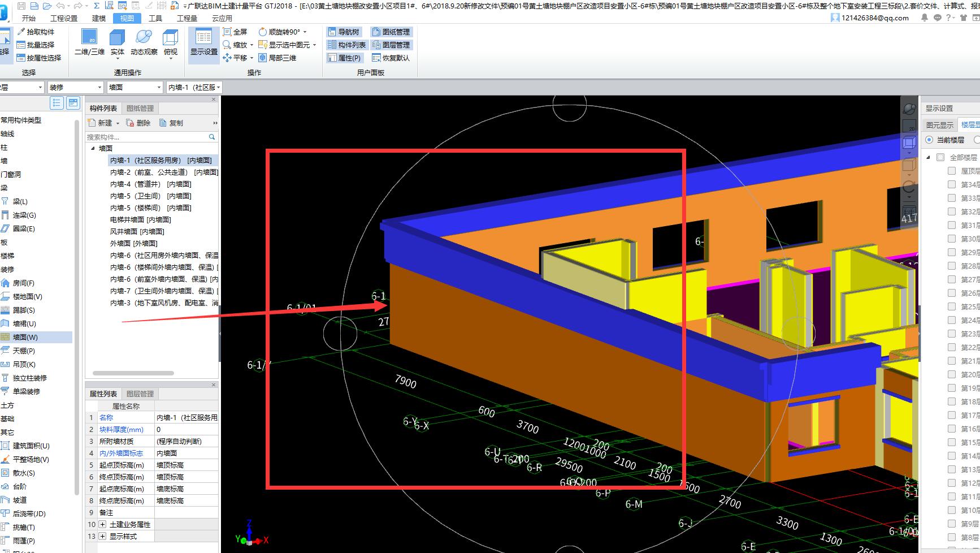Rotate view with 顺旋转90°
The height and width of the screenshot is (553, 980).
click(280, 32)
